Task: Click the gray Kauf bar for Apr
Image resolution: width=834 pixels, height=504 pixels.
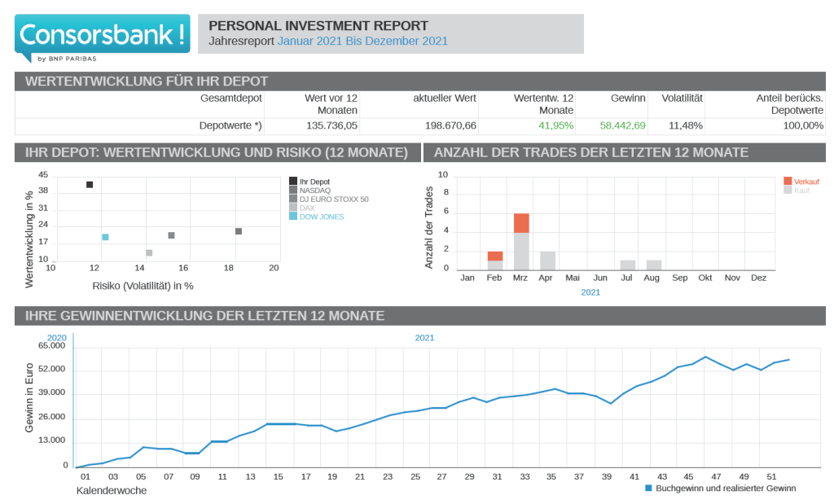Action: (547, 261)
